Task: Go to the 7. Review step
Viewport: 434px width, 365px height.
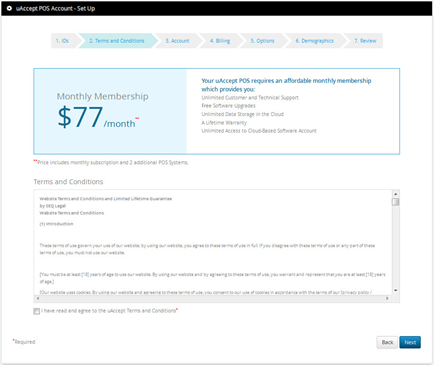Action: (365, 41)
